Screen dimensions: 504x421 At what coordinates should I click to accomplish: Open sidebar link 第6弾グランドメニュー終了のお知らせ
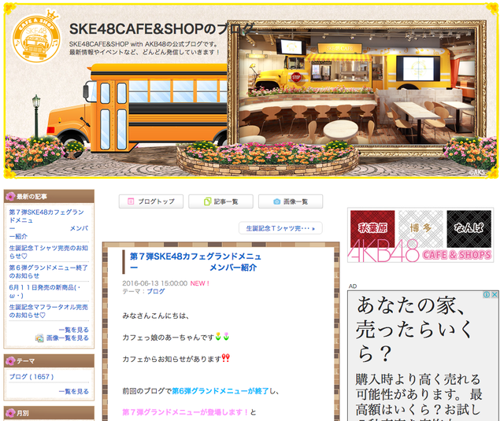tap(49, 271)
